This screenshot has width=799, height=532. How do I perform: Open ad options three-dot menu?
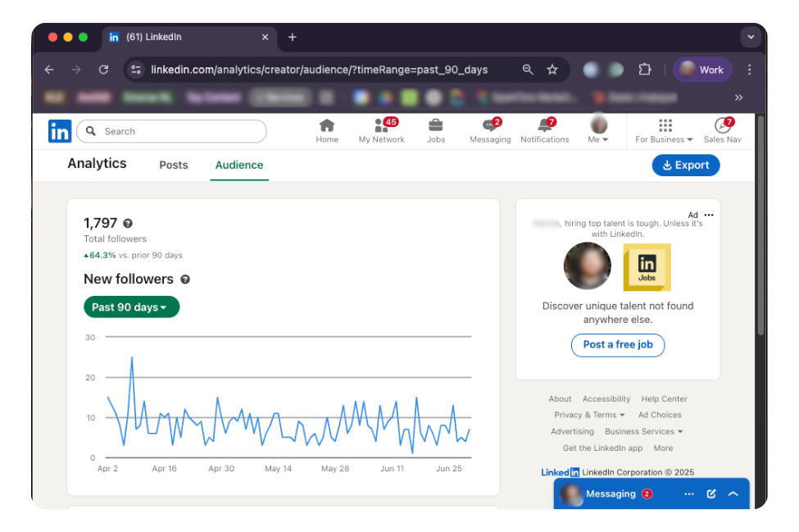tap(709, 215)
